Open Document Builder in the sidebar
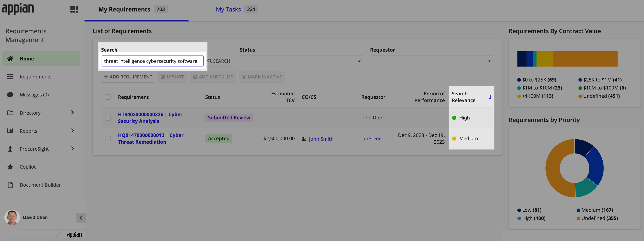 tap(41, 185)
